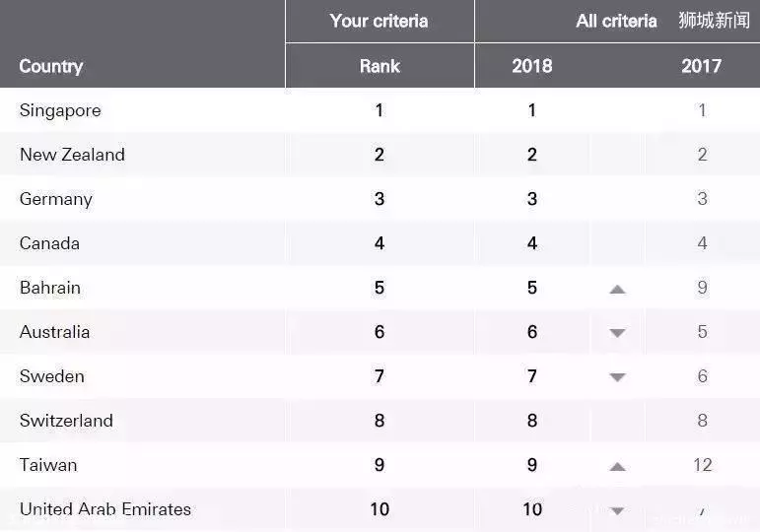Click the Country column header

51,66
